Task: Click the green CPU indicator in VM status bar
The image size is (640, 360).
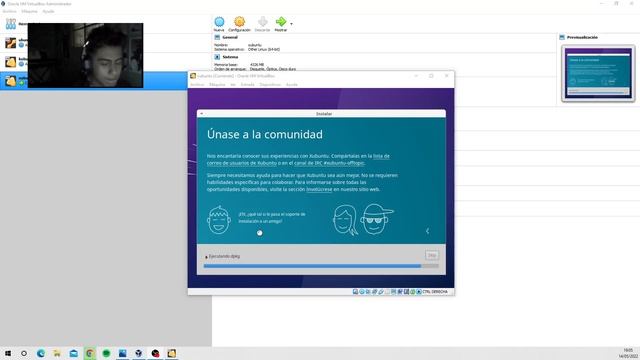Action: point(413,292)
